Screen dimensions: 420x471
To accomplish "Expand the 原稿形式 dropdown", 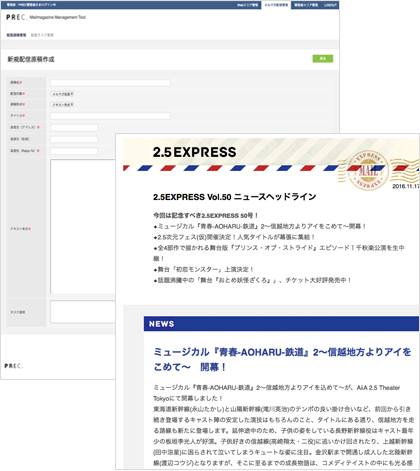I will [62, 105].
